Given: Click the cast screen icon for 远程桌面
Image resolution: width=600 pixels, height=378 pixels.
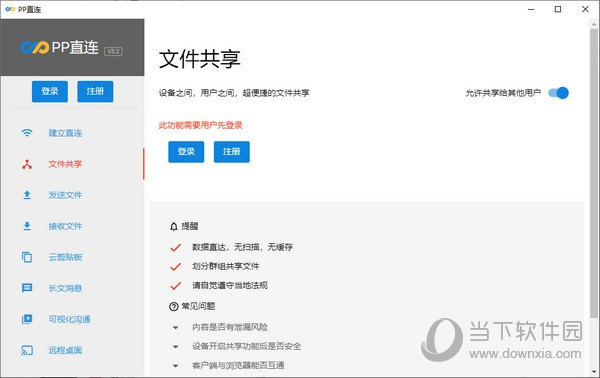Looking at the screenshot, I should (x=27, y=350).
